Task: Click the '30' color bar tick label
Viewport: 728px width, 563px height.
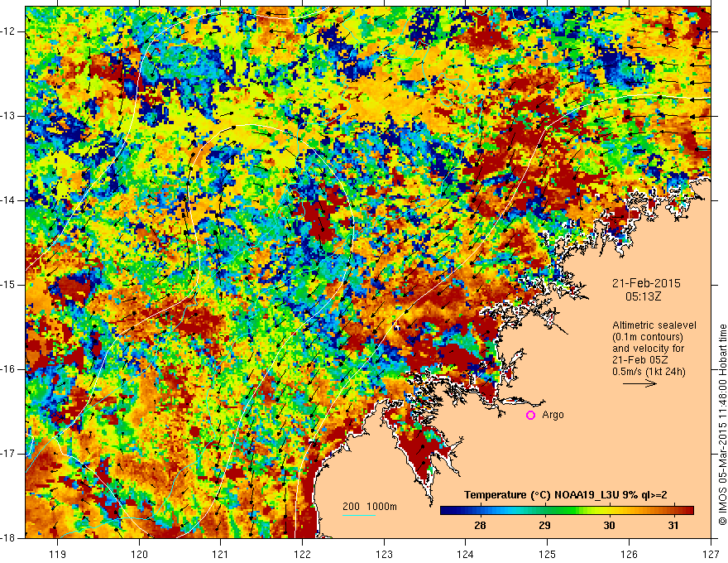Action: pos(609,526)
